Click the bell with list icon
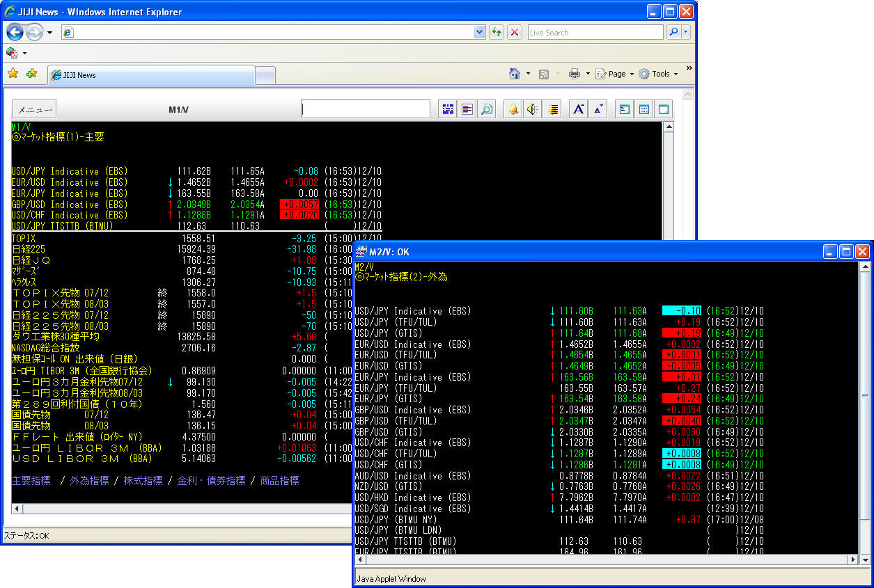This screenshot has height=588, width=874. pyautogui.click(x=552, y=109)
